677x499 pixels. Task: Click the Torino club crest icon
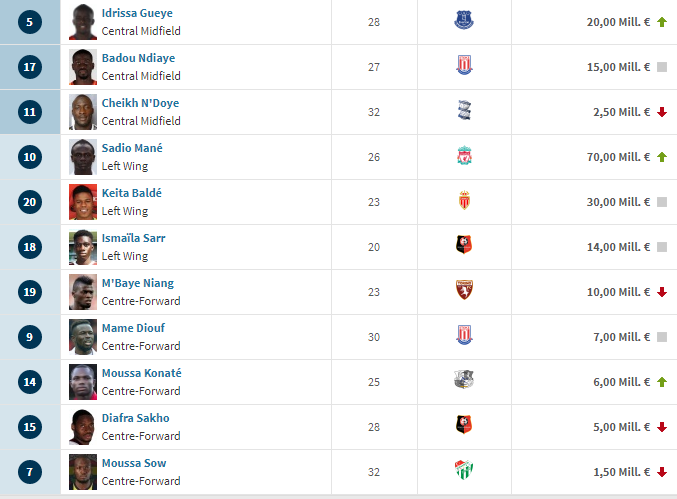[464, 290]
